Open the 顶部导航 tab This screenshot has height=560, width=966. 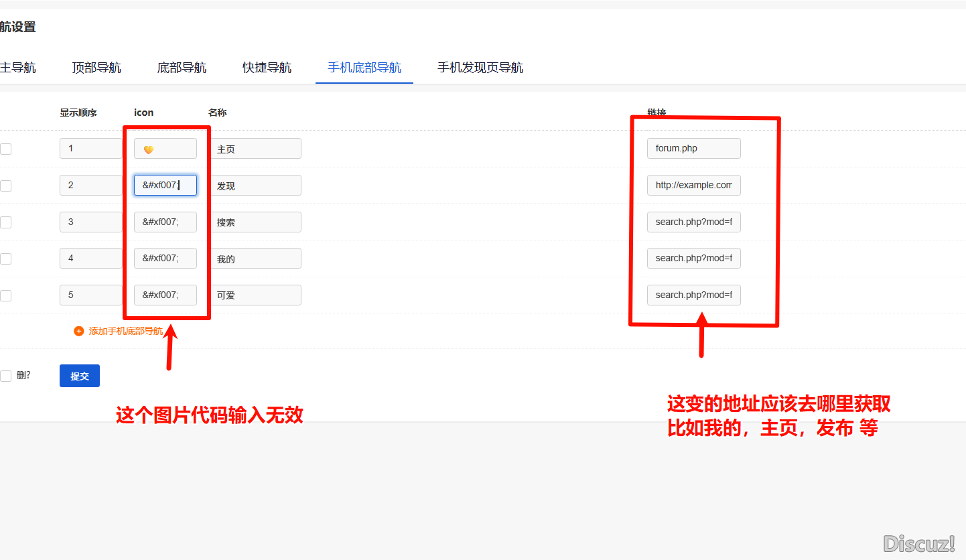pos(96,68)
